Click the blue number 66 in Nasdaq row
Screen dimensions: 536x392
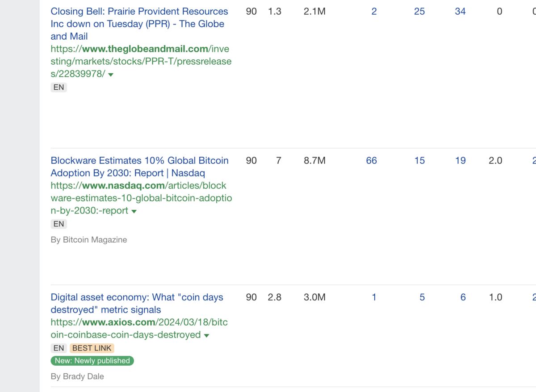tap(371, 161)
